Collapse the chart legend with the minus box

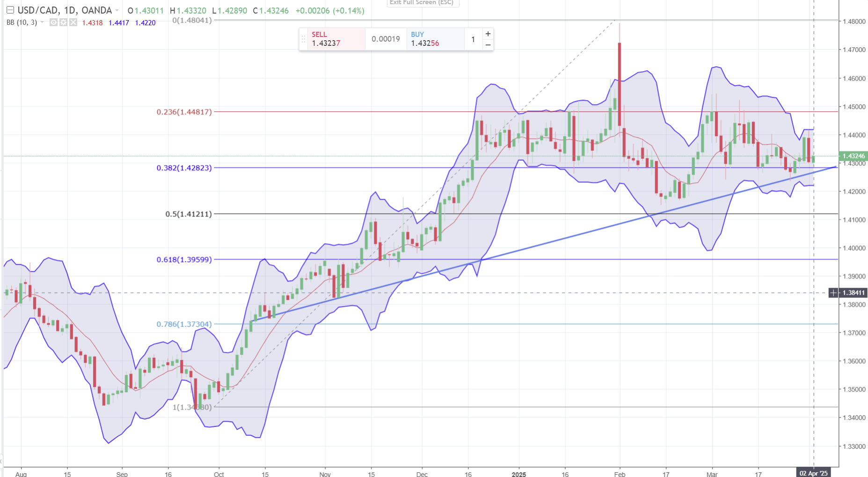[x=10, y=10]
